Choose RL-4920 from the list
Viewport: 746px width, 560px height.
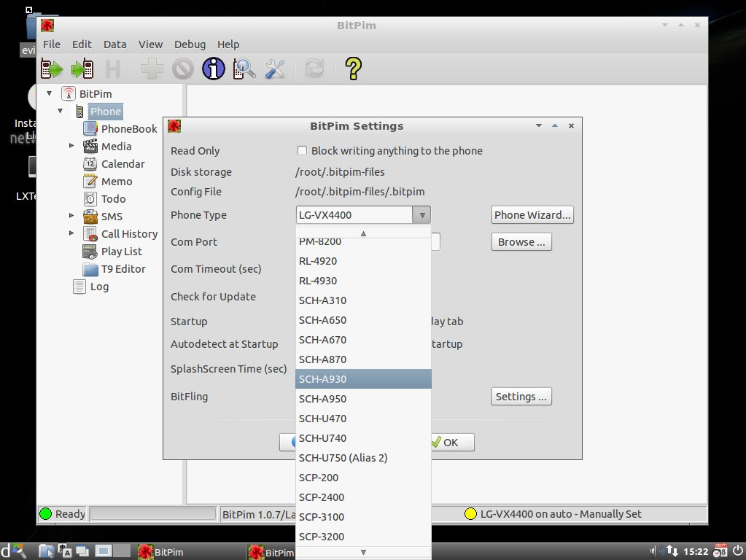click(363, 261)
